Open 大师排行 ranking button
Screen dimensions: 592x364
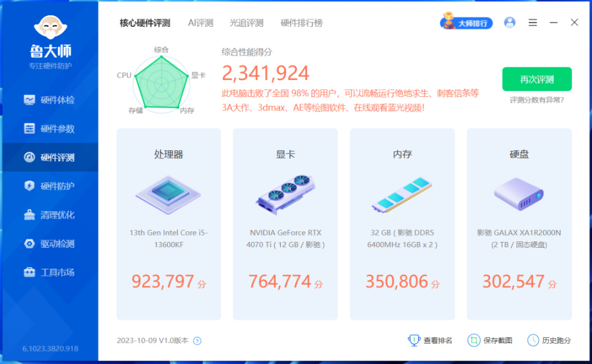pyautogui.click(x=467, y=23)
